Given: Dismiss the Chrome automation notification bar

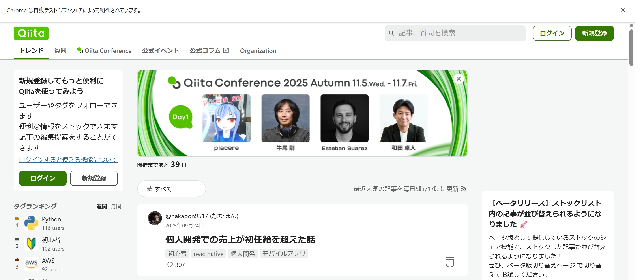Looking at the screenshot, I should (623, 10).
